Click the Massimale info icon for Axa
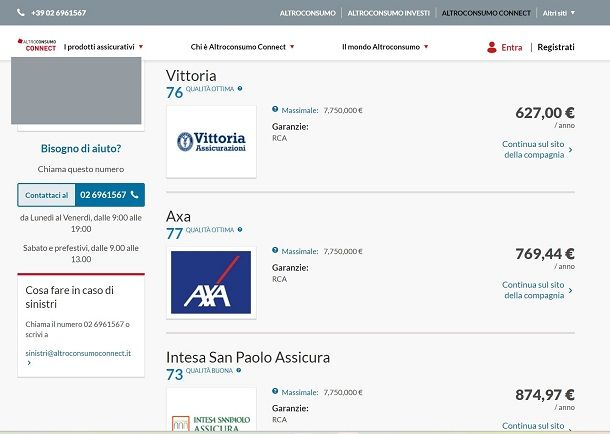The width and height of the screenshot is (610, 434). point(275,250)
